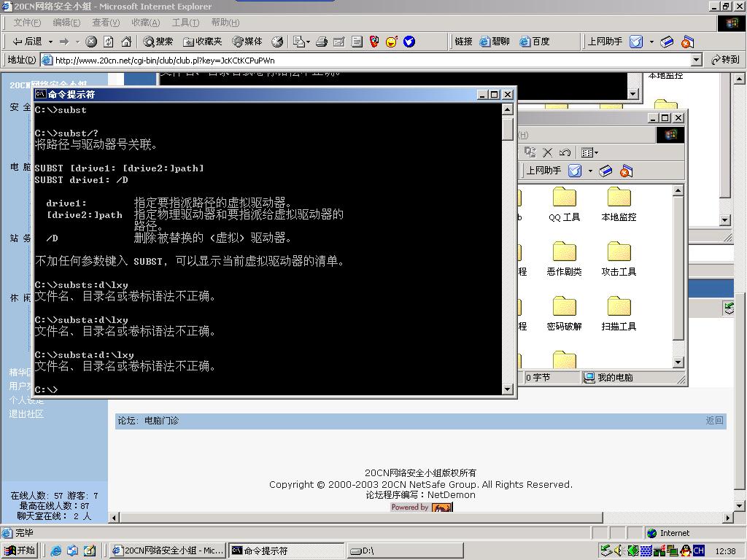Open the 文件(F) menu
Screen dimensions: 747x560
click(x=27, y=23)
